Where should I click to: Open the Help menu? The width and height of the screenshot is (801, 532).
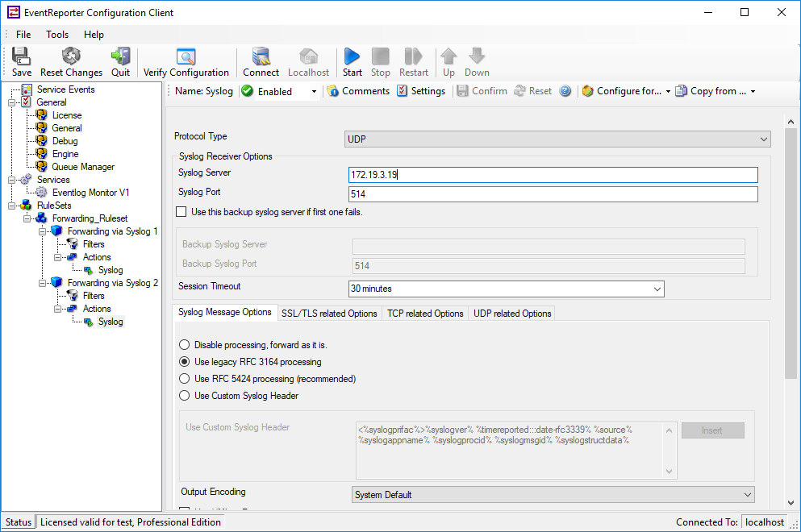[x=94, y=34]
